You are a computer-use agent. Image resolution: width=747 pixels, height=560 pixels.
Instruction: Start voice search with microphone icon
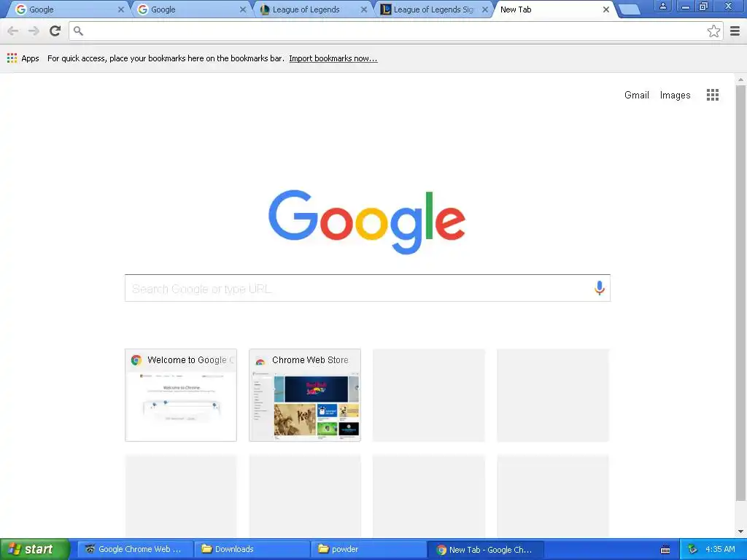click(x=600, y=288)
